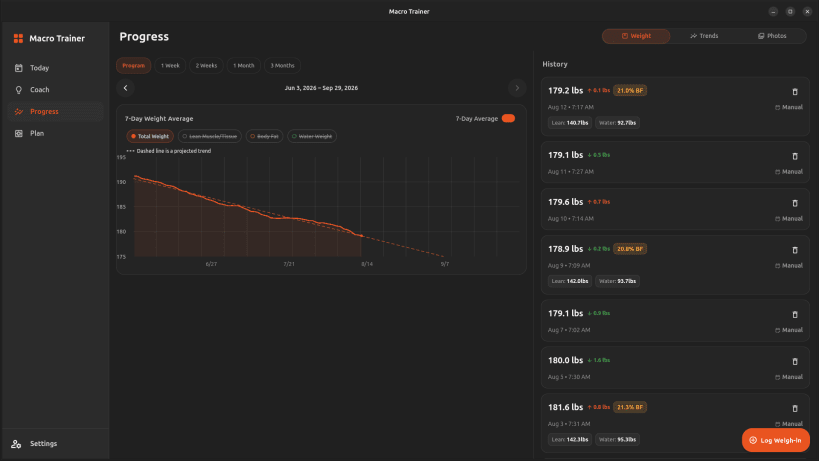Click the date range Jun 3 – Sep 29 label

[x=321, y=88]
